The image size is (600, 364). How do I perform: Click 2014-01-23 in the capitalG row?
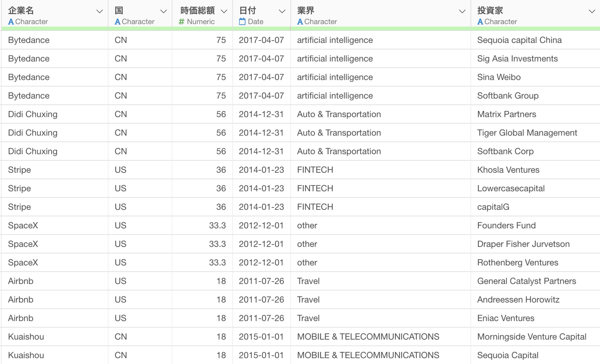261,207
